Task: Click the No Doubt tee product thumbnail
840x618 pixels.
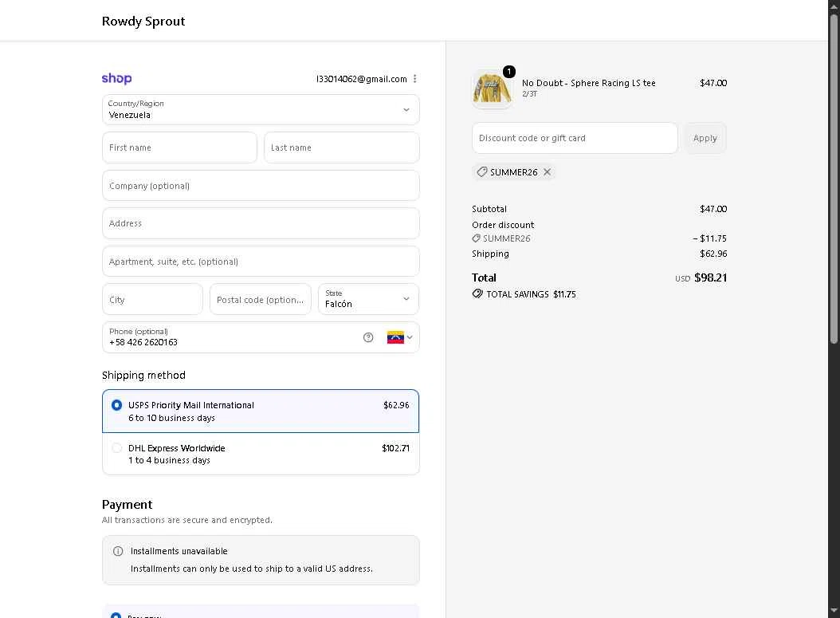Action: (492, 89)
